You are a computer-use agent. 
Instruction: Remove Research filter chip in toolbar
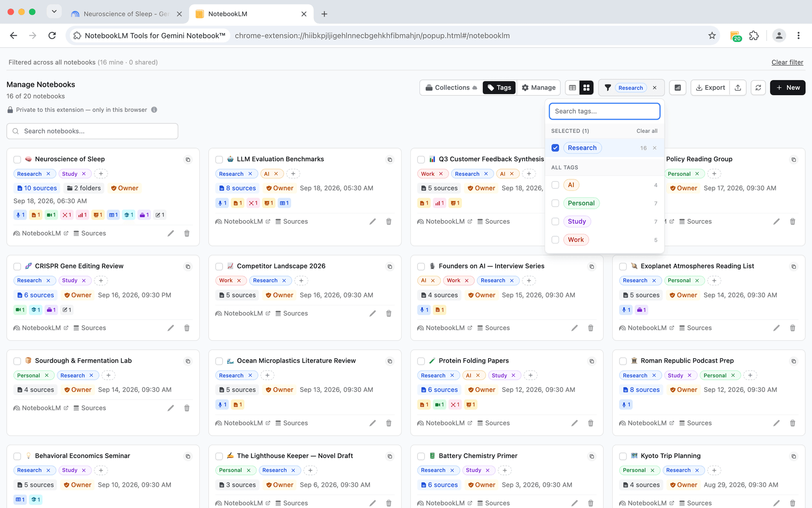[655, 88]
